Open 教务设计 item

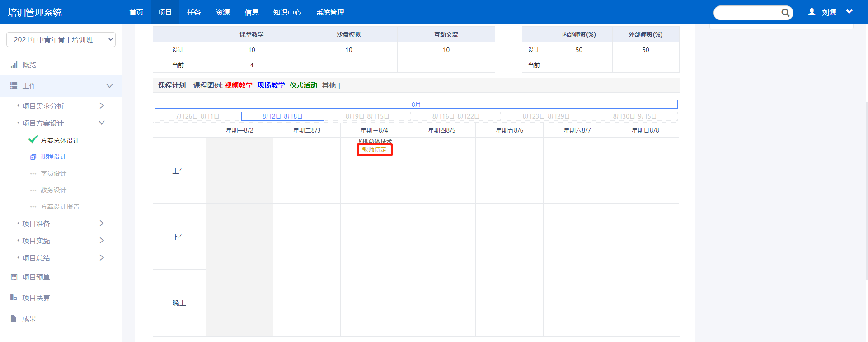pos(53,190)
